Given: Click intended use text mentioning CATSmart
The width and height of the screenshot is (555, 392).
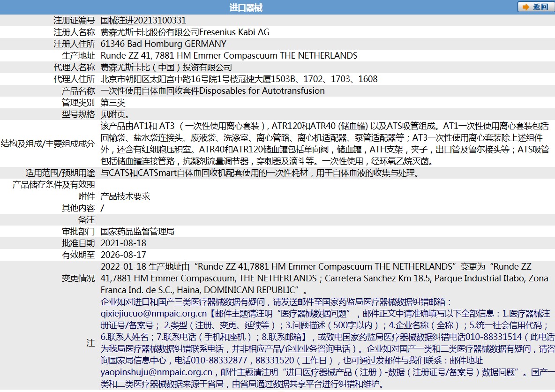Looking at the screenshot, I should (260, 173).
